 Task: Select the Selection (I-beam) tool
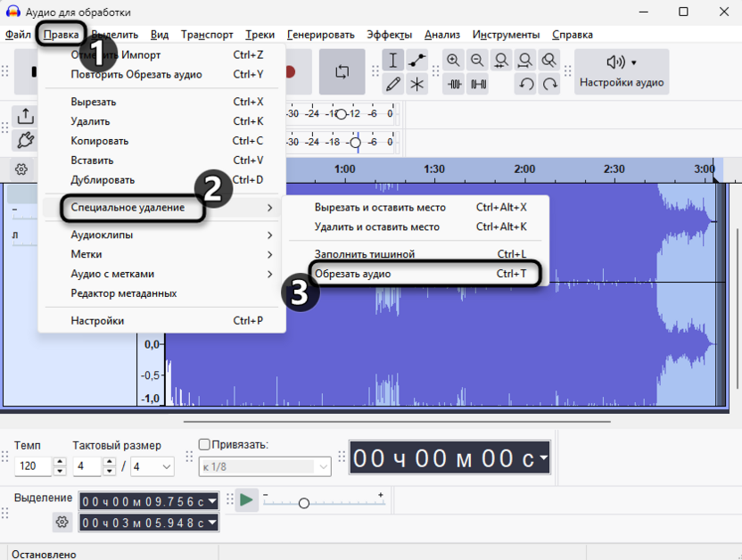[x=393, y=61]
